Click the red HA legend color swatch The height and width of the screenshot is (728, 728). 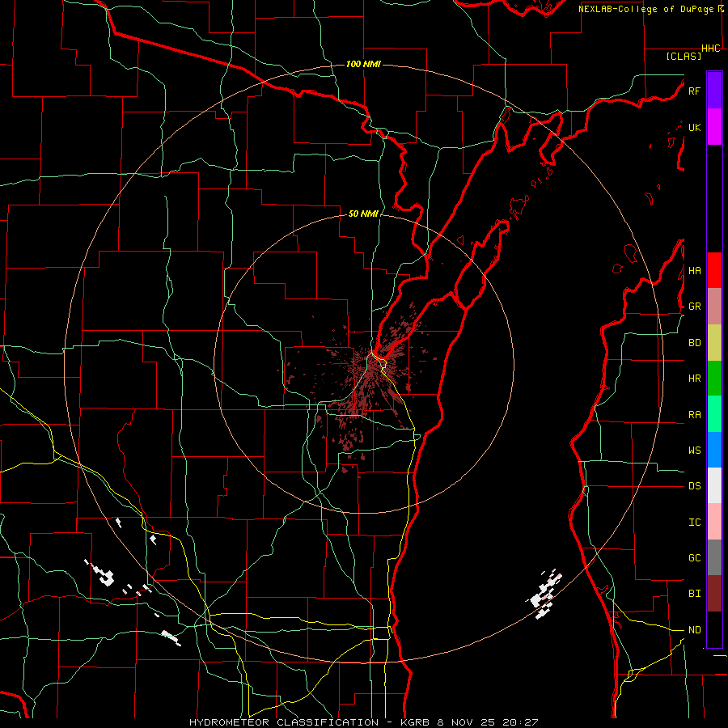[714, 270]
